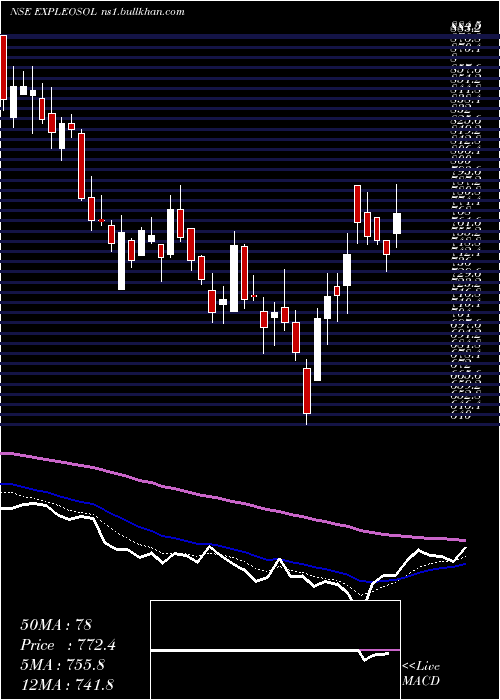
Task: Select the lowest red candlestick near chart bottom
Action: (x=307, y=391)
